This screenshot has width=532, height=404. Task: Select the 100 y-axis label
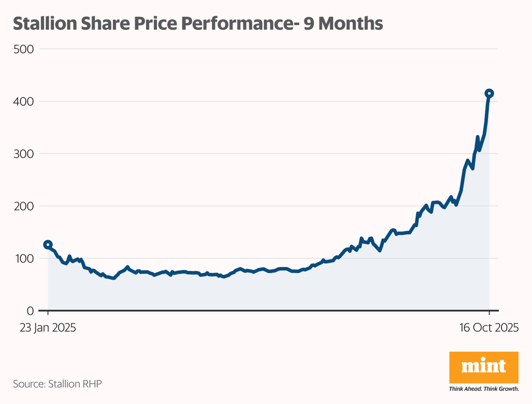pos(24,258)
